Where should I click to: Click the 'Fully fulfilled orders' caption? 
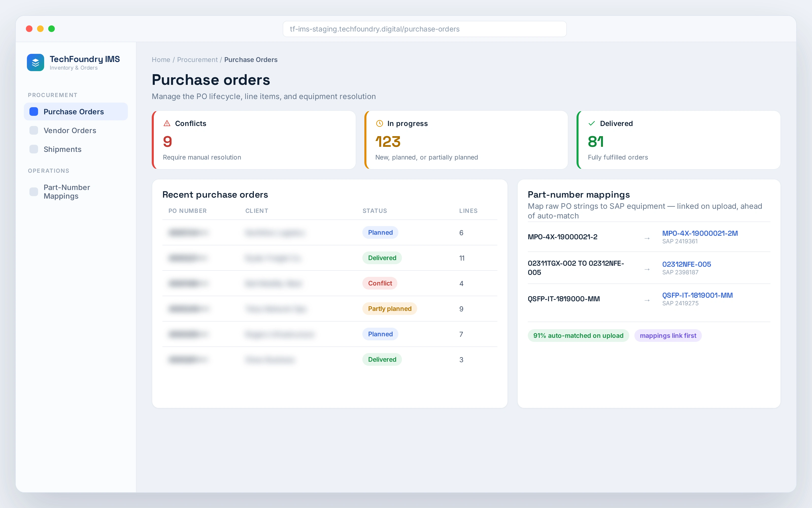618,157
